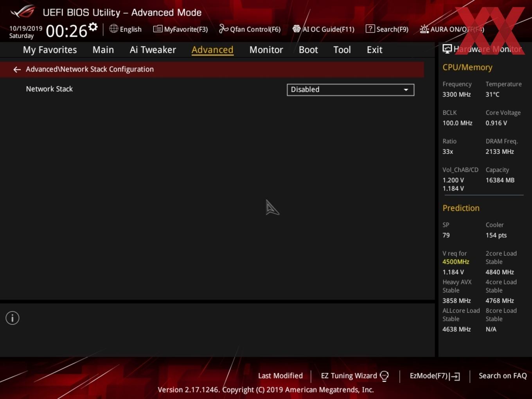Click the date 10/19/2019

pyautogui.click(x=26, y=29)
